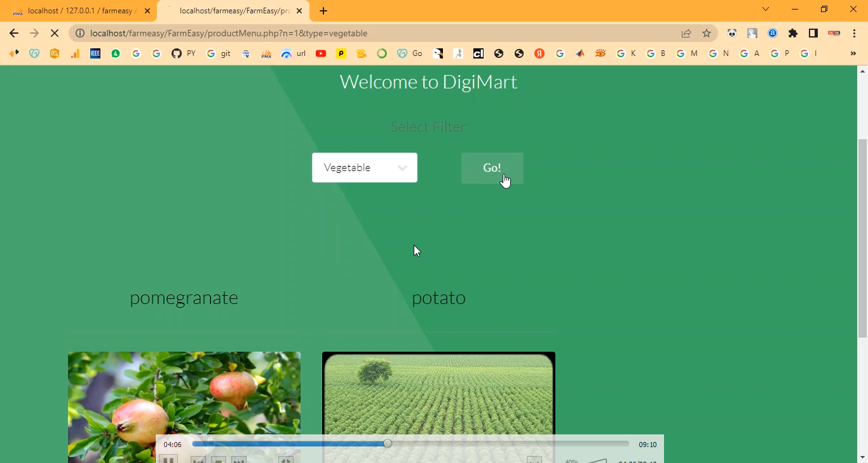
Task: Open the phpMyAdmin PMA bookmark
Action: (x=266, y=53)
